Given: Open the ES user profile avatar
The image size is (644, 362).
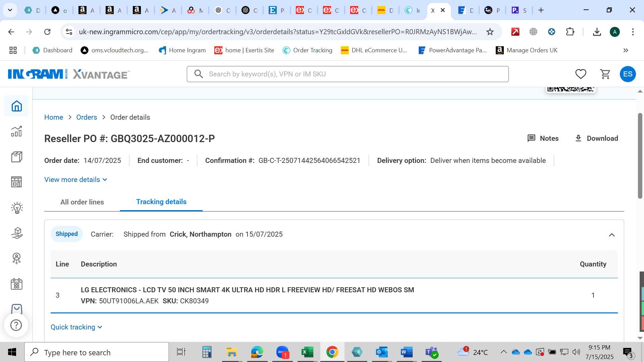Looking at the screenshot, I should pyautogui.click(x=628, y=74).
